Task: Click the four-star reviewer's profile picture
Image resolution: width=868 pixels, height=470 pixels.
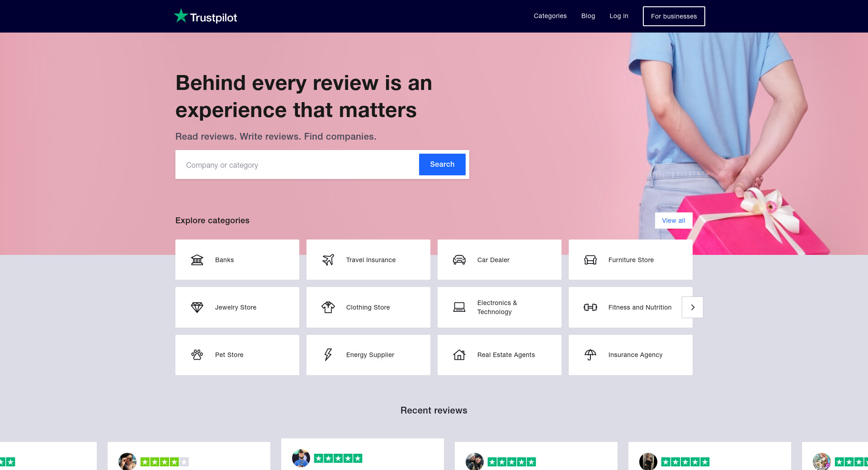Action: click(x=127, y=461)
